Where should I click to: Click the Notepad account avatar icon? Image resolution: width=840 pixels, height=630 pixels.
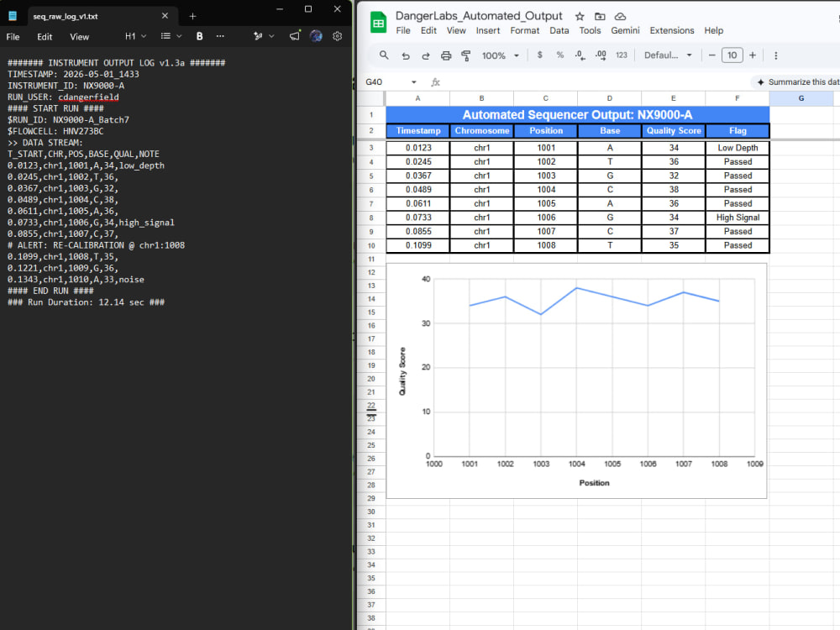pyautogui.click(x=316, y=36)
